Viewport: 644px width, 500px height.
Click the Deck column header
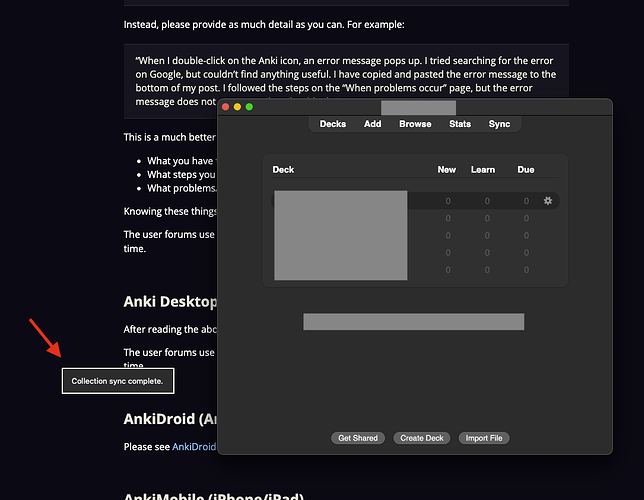point(283,170)
